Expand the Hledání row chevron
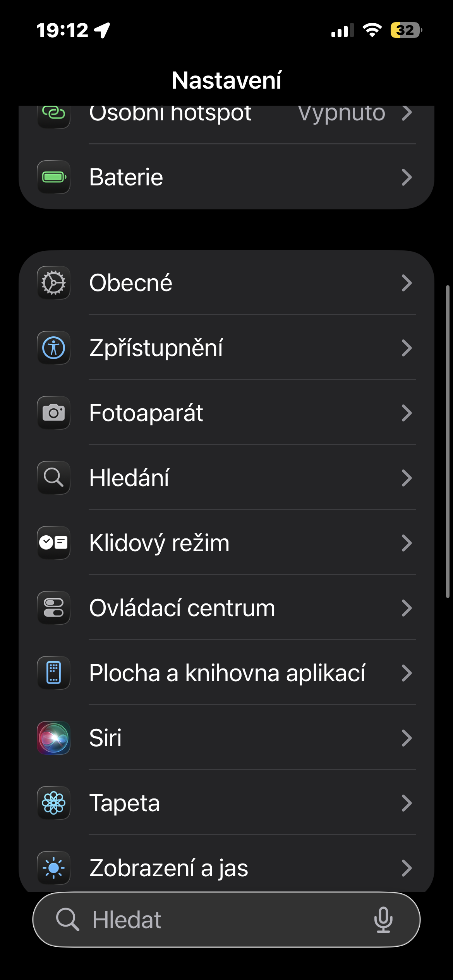453x980 pixels. pyautogui.click(x=406, y=478)
